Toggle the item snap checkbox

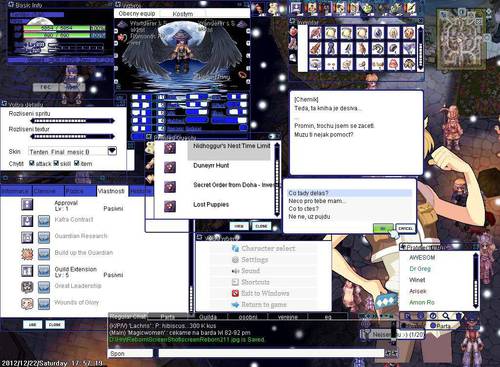[x=77, y=163]
